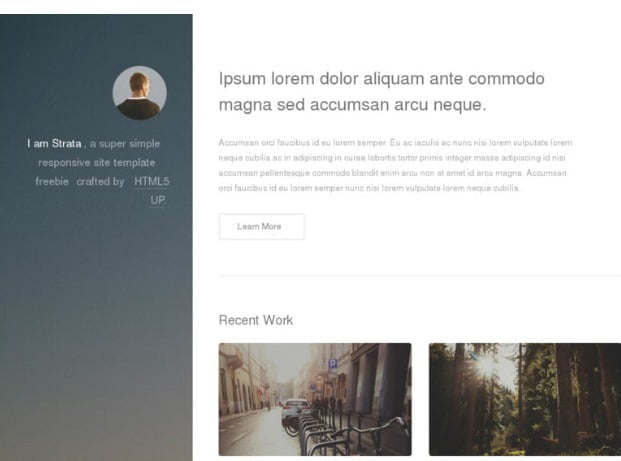The image size is (621, 461).
Task: Open the HTML5 link in sidebar
Action: pos(151,181)
